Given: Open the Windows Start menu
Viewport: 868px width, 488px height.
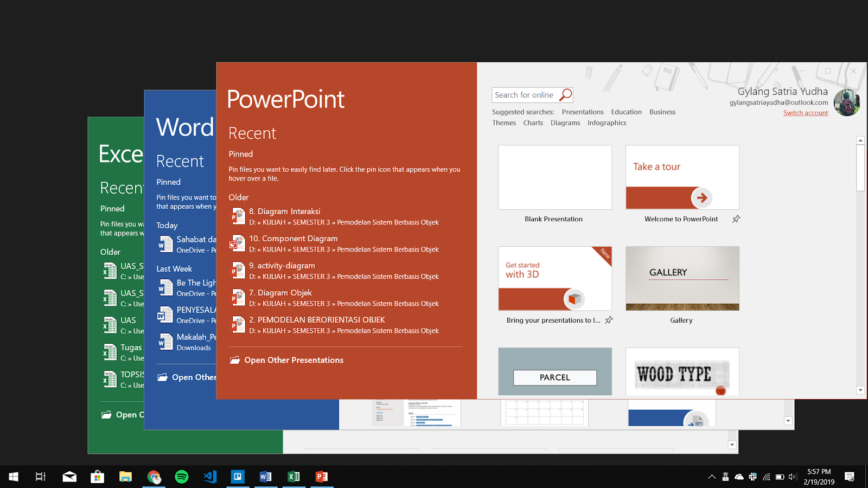Looking at the screenshot, I should pyautogui.click(x=14, y=477).
